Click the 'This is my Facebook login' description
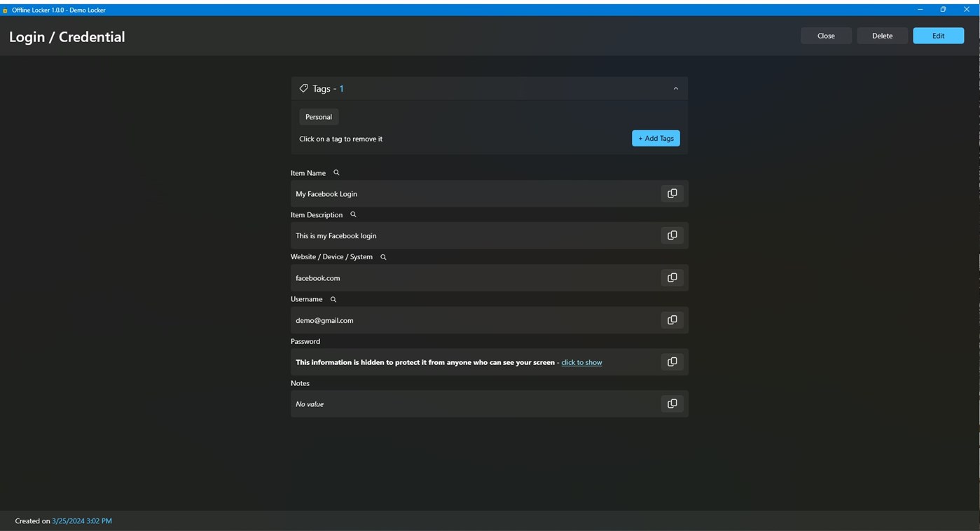 (x=336, y=235)
